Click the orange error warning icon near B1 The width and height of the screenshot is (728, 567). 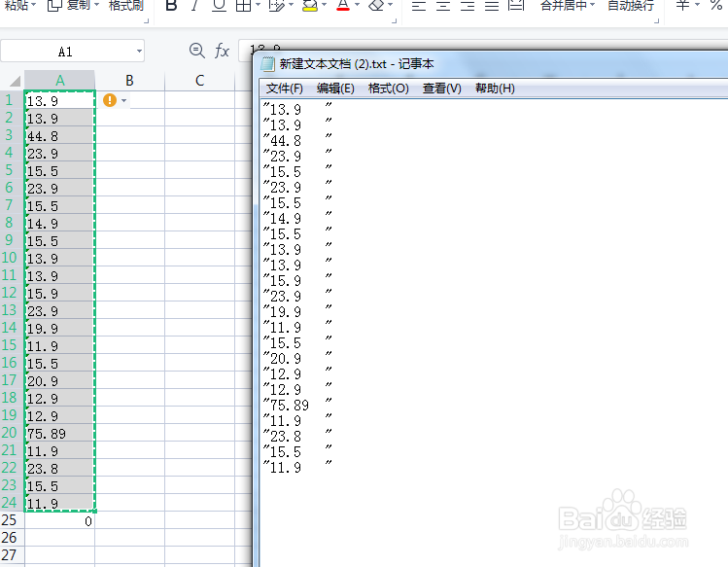coord(110,100)
